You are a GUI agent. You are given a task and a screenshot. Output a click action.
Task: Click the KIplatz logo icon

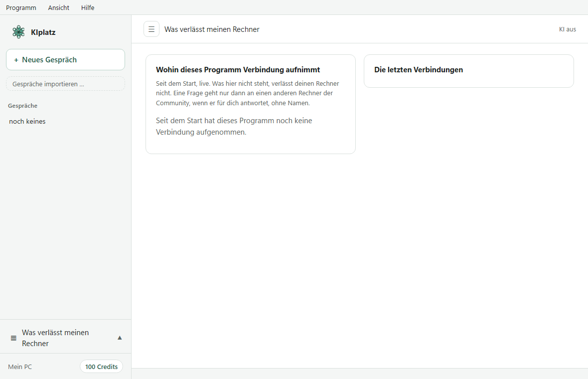point(18,32)
